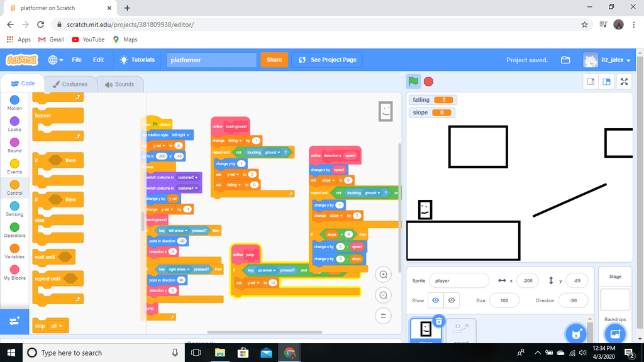This screenshot has height=362, width=644.
Task: Open the My Stuff folder icon
Action: (x=565, y=60)
